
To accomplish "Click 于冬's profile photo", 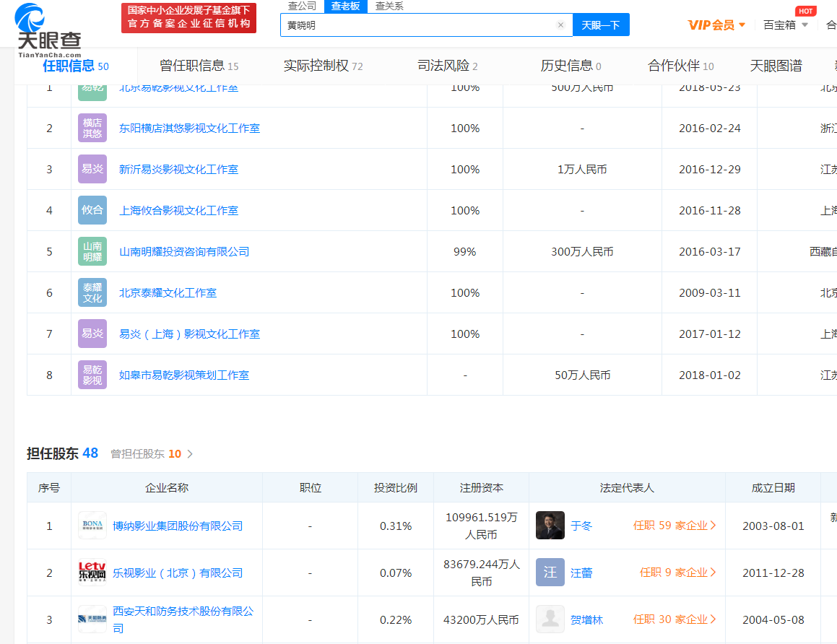I will pyautogui.click(x=550, y=525).
